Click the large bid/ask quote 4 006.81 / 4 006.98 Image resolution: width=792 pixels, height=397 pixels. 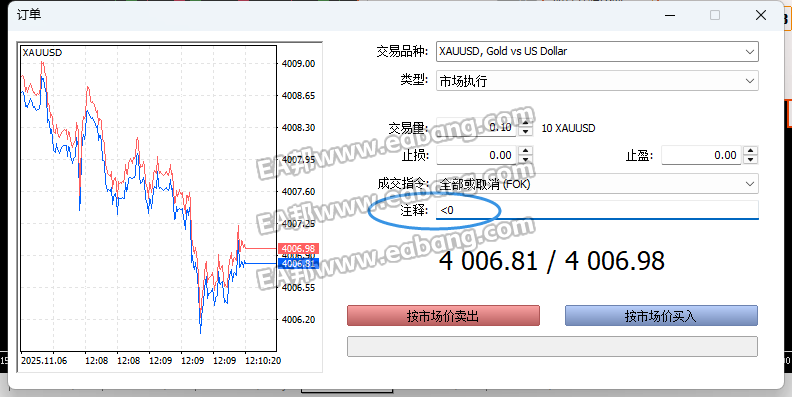point(552,261)
